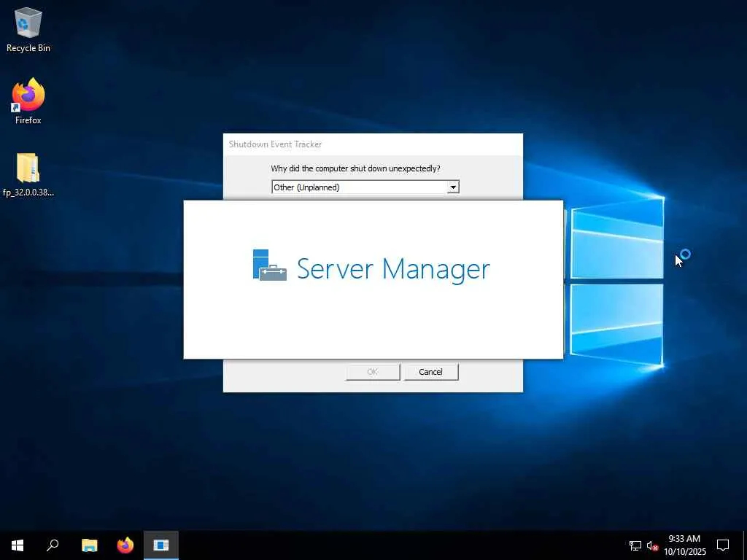Click the Shutdown Event Tracker title bar
This screenshot has height=560, width=747.
tap(373, 144)
